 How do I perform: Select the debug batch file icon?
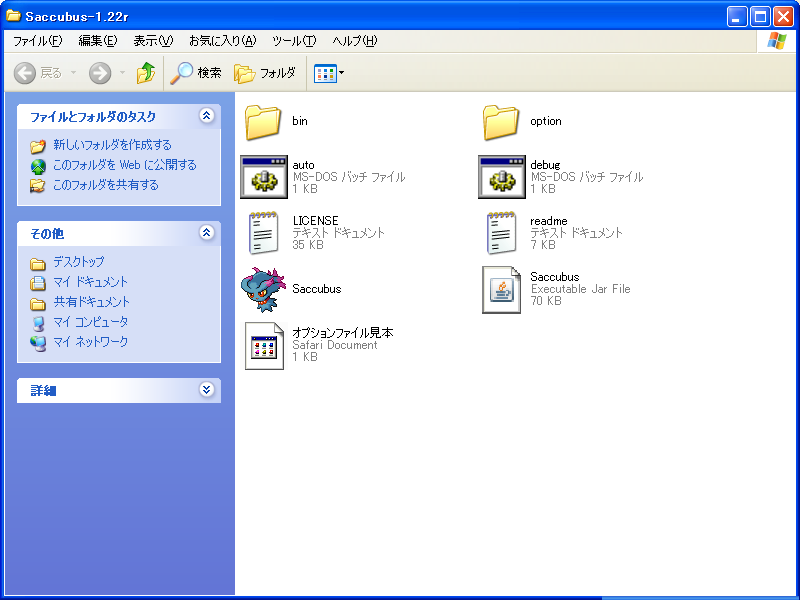coord(502,177)
